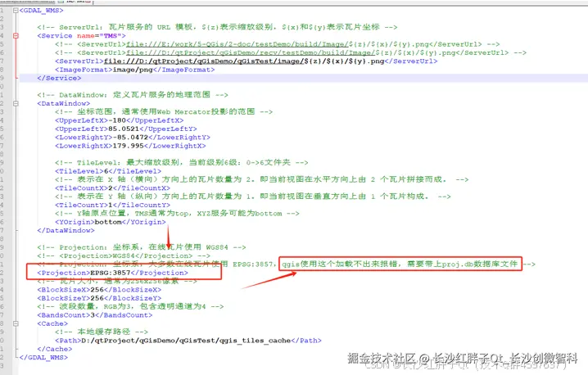
Task: Click the RGB bands count comment line
Action: (x=130, y=307)
